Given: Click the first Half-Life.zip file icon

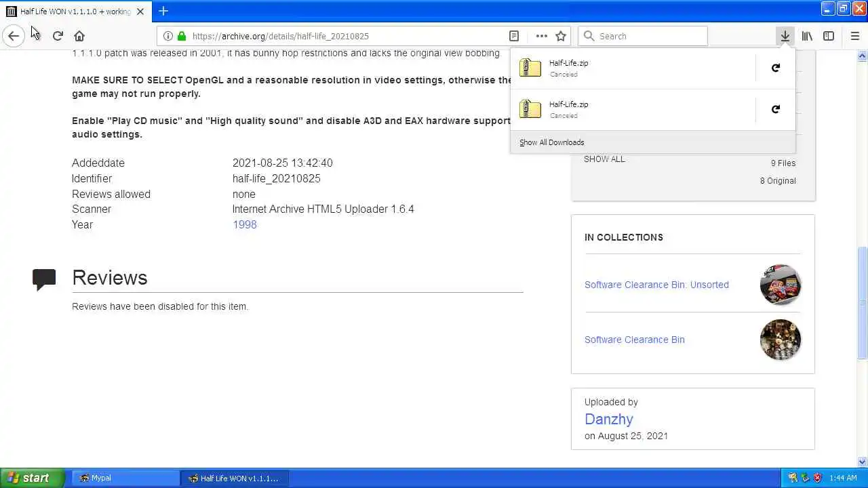Looking at the screenshot, I should (530, 68).
